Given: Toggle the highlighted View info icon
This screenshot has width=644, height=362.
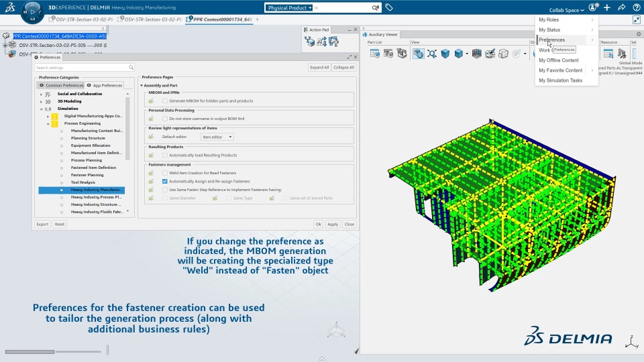Looking at the screenshot, I should click(x=418, y=54).
